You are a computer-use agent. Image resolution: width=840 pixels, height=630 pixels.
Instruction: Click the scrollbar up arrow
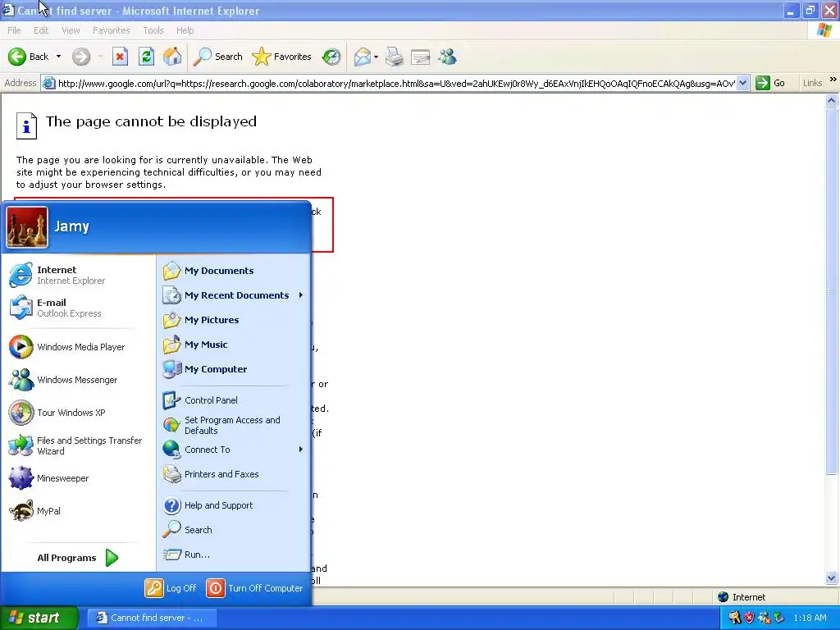pos(832,100)
